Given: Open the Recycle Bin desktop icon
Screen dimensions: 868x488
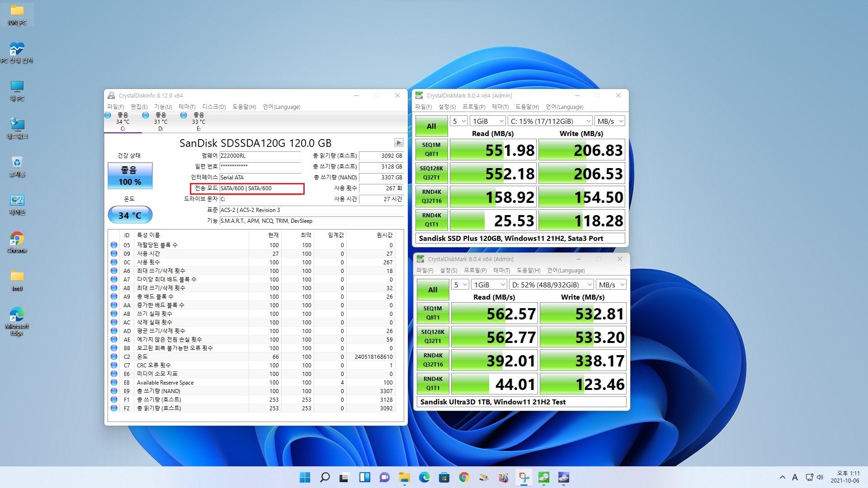Looking at the screenshot, I should (x=17, y=166).
